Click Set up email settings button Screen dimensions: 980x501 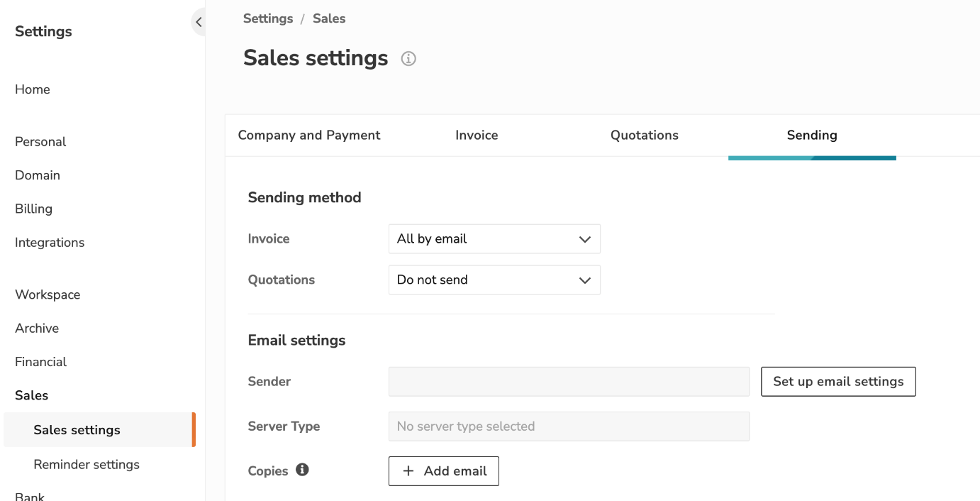[838, 382]
